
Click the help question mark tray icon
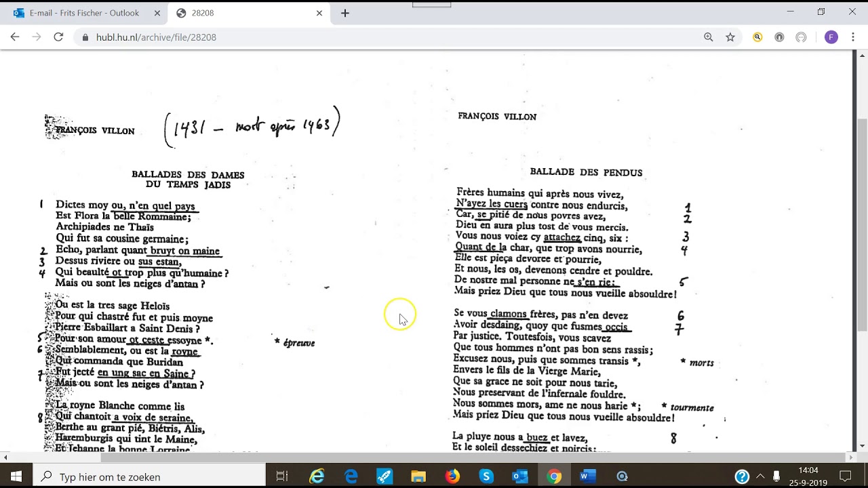click(x=742, y=476)
